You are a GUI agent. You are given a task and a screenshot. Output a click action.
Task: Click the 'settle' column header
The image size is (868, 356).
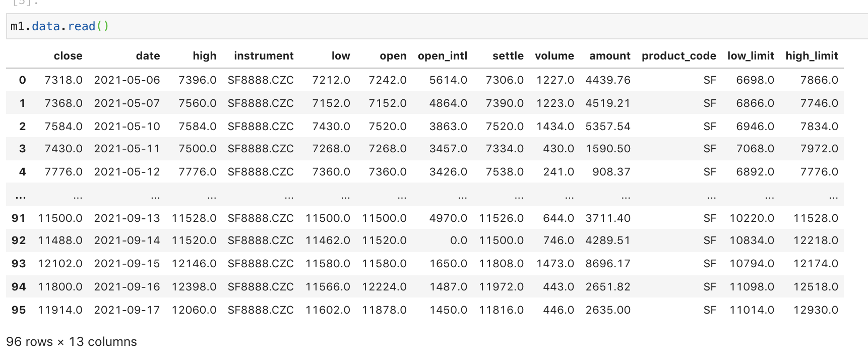[x=508, y=56]
